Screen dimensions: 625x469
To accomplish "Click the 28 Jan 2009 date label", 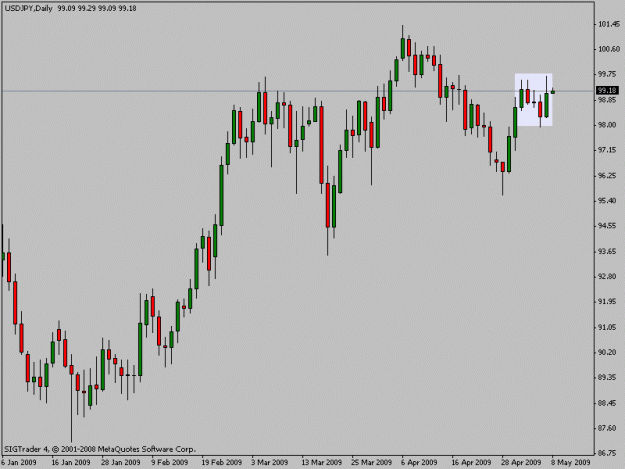I will (121, 463).
